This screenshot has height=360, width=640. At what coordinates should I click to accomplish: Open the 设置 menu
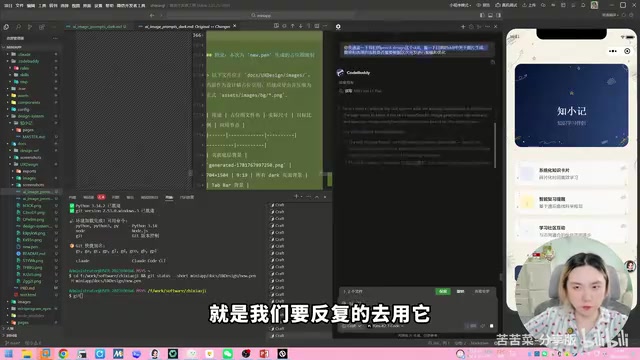[98, 5]
